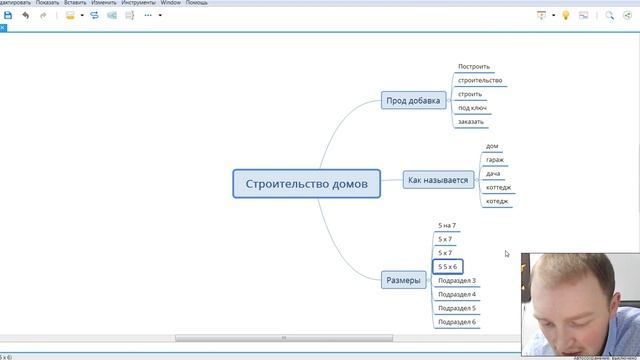
Task: Click the Share icon
Action: point(627,16)
